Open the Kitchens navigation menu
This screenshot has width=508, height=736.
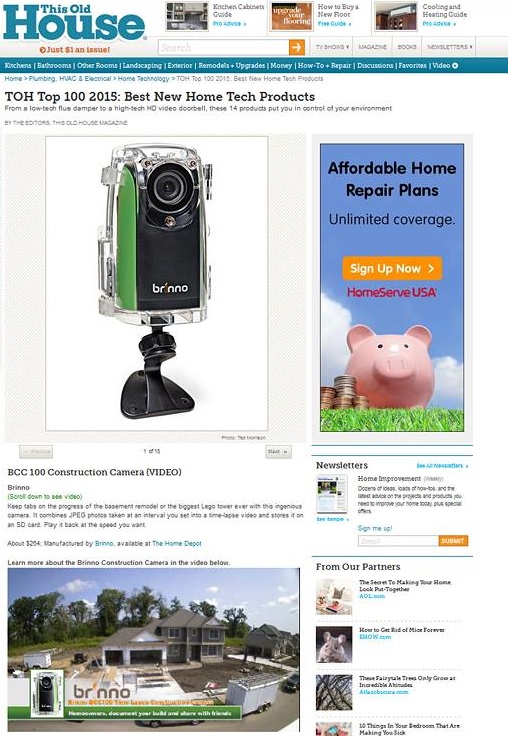click(x=18, y=66)
